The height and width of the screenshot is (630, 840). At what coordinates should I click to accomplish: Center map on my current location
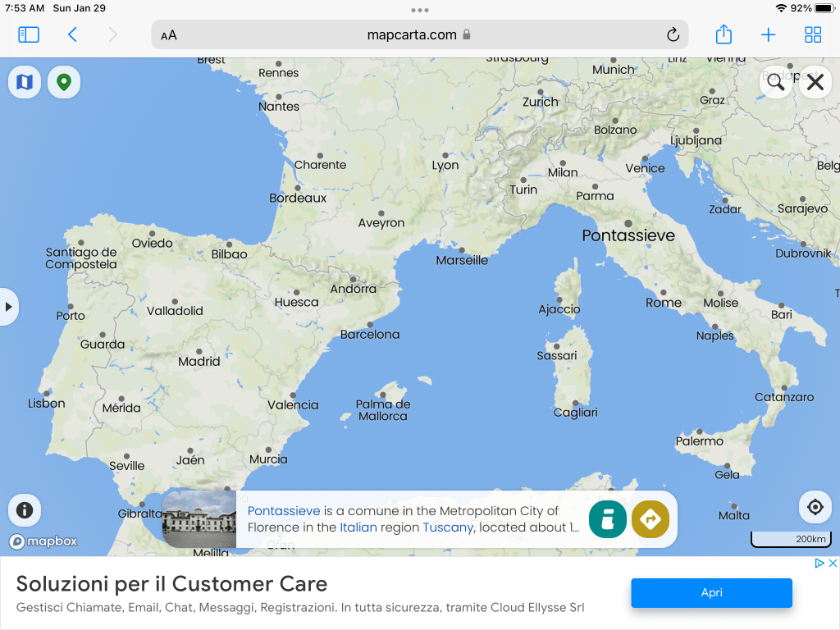tap(815, 507)
